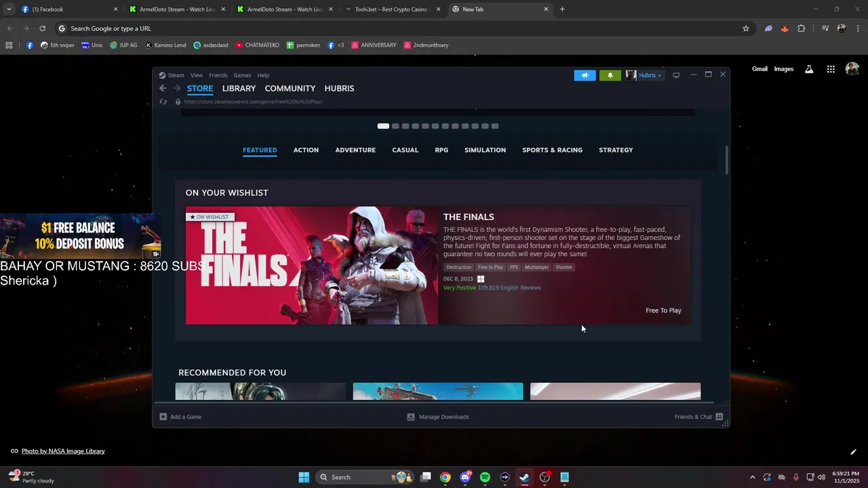Open the Chrome three-dot menu
Viewport: 868px width, 488px height.
(x=859, y=28)
